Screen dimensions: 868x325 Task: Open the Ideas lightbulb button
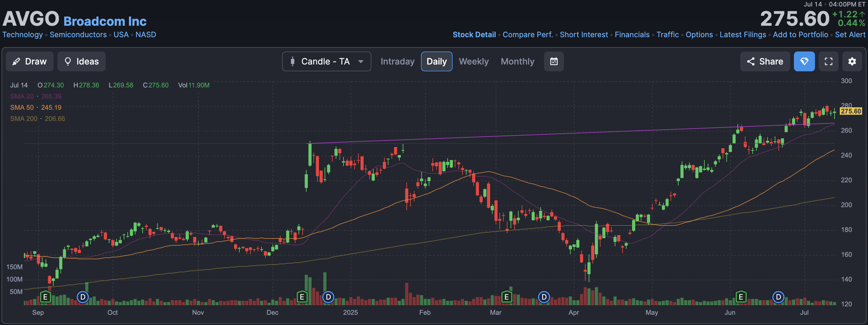pos(82,61)
